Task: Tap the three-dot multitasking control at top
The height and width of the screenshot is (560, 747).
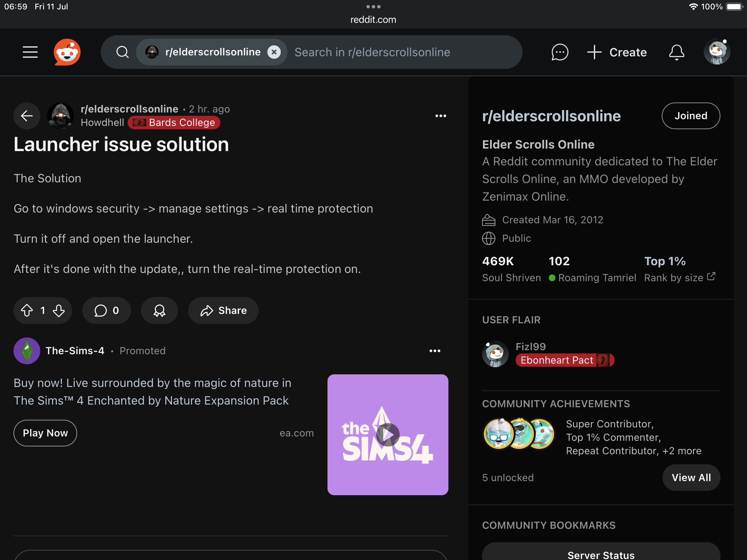Action: (x=373, y=7)
